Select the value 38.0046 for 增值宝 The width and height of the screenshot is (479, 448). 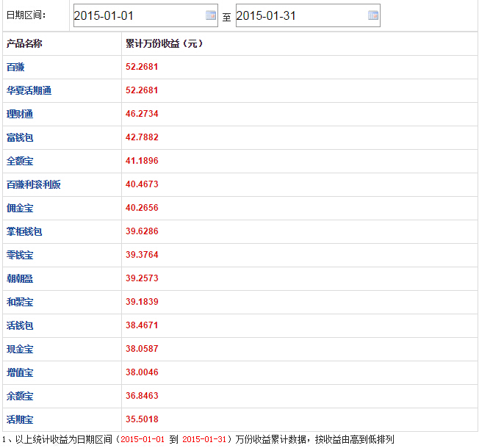[x=142, y=372]
